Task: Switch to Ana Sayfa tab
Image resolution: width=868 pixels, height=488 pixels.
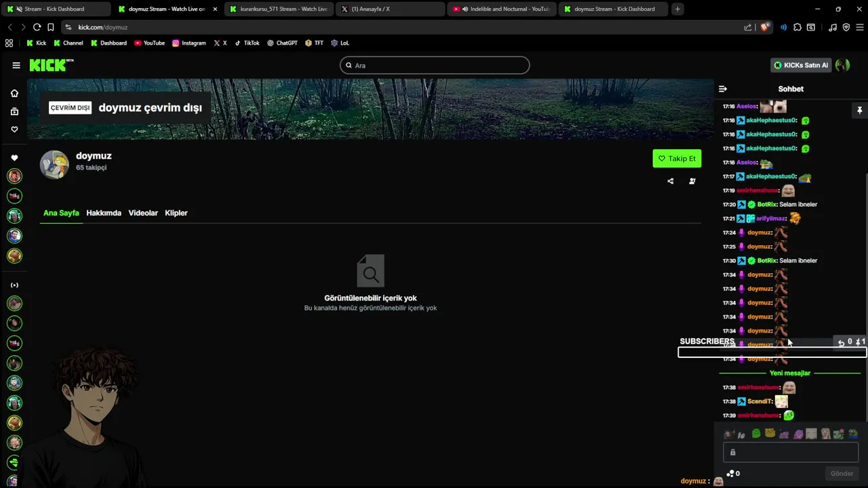Action: pyautogui.click(x=61, y=213)
